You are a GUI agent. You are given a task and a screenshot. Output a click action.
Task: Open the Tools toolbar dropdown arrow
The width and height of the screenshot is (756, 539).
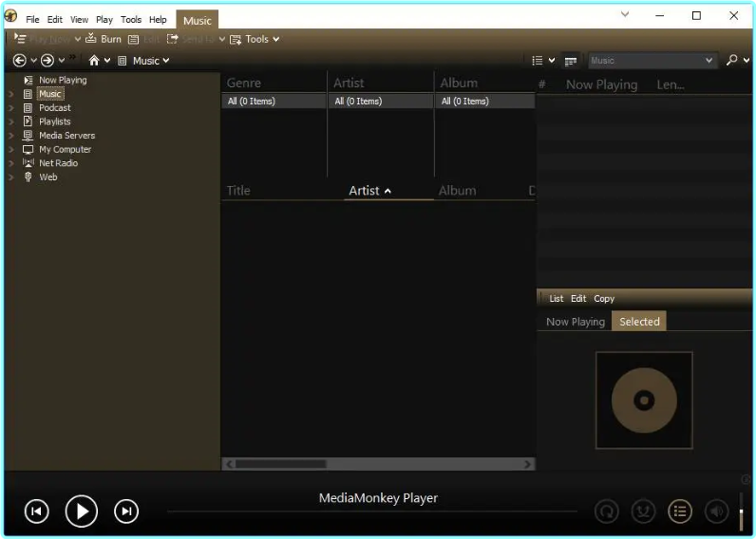point(275,40)
